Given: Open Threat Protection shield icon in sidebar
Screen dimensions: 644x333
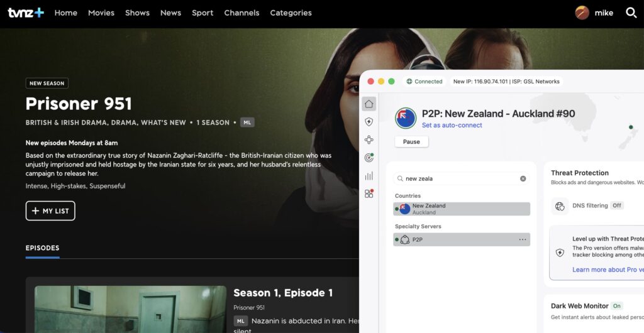Looking at the screenshot, I should (369, 122).
